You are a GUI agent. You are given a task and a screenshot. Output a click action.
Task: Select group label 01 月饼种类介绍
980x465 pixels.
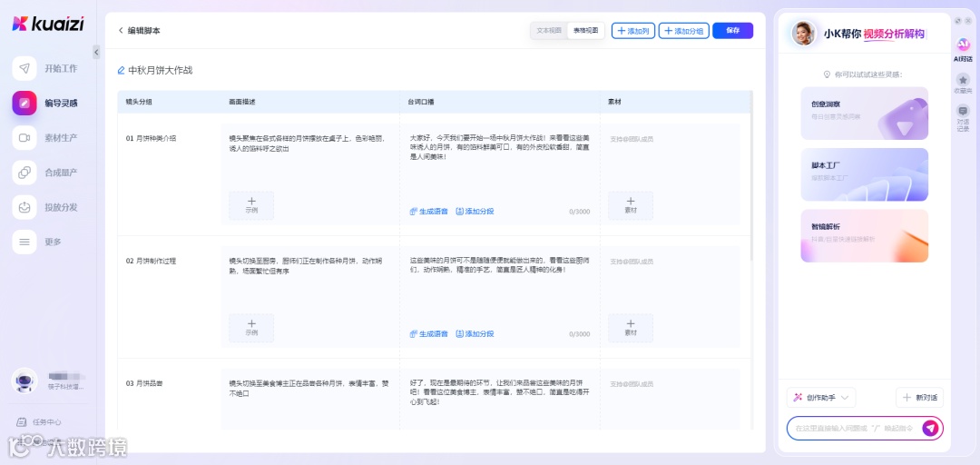[152, 139]
